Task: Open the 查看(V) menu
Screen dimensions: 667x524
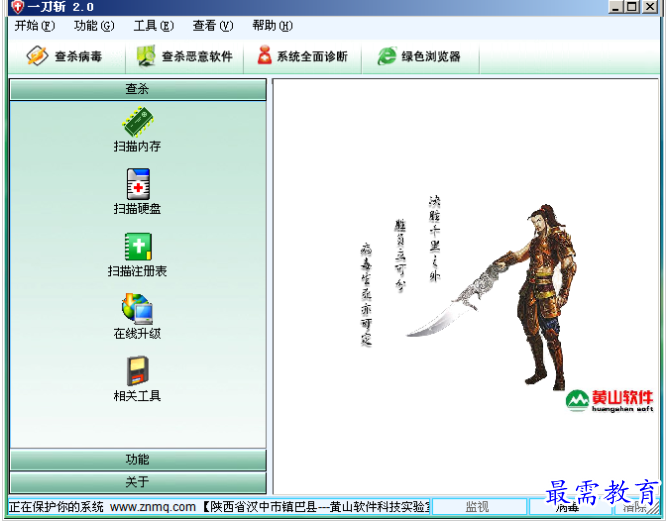Action: 213,26
